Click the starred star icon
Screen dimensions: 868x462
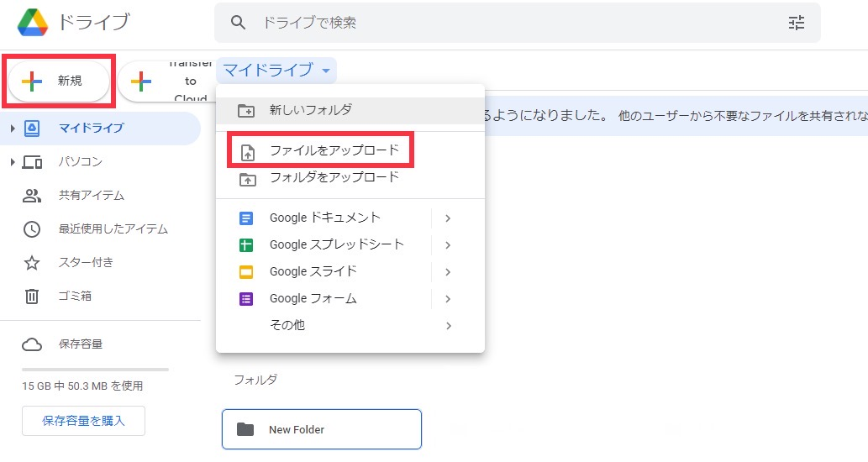tap(32, 262)
